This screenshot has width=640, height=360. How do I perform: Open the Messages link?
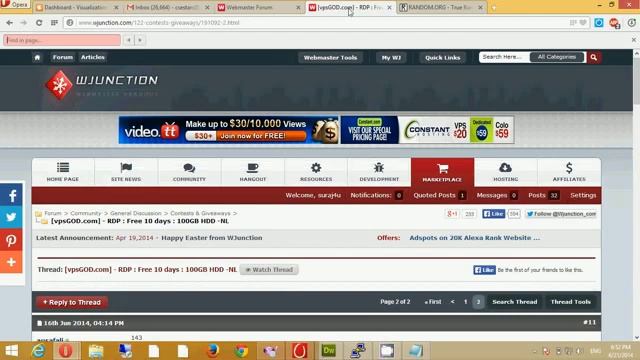click(x=492, y=196)
